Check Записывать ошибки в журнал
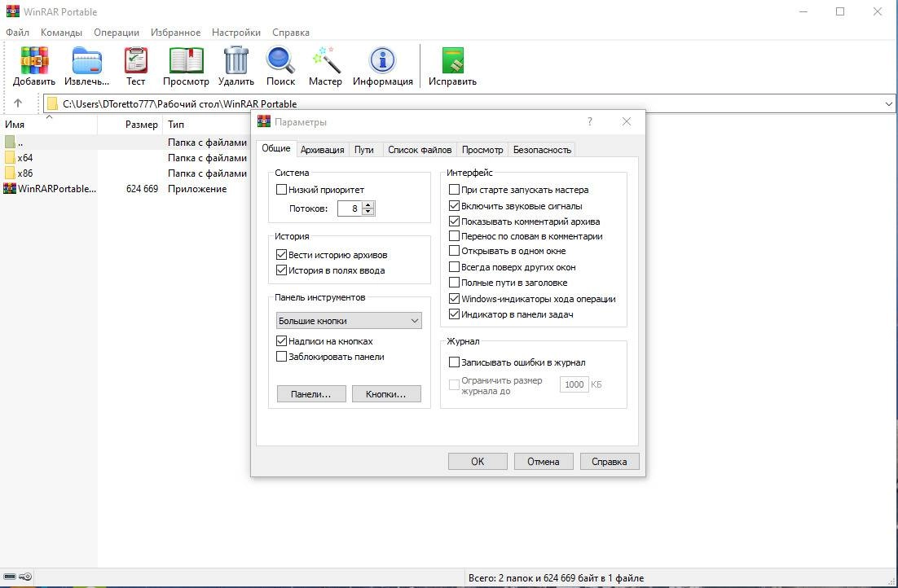The image size is (898, 588). click(x=454, y=362)
